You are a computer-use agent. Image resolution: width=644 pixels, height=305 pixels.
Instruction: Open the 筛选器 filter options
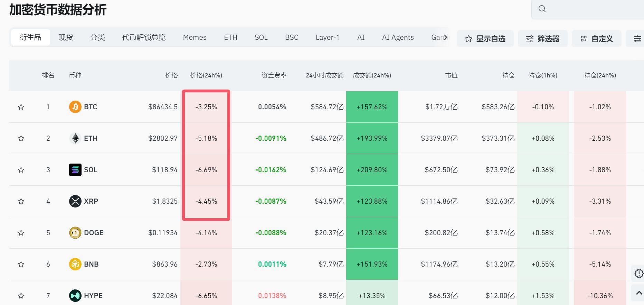click(542, 39)
